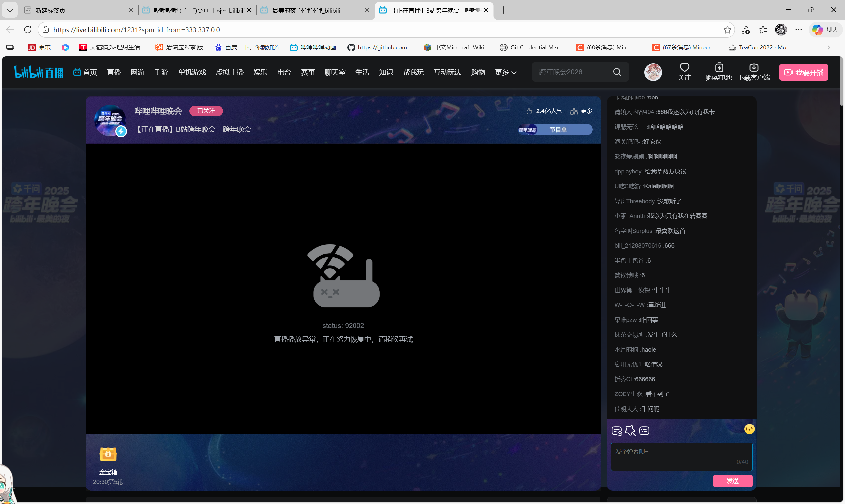
Task: Open the 虚拟主播 nav item
Action: (x=229, y=72)
